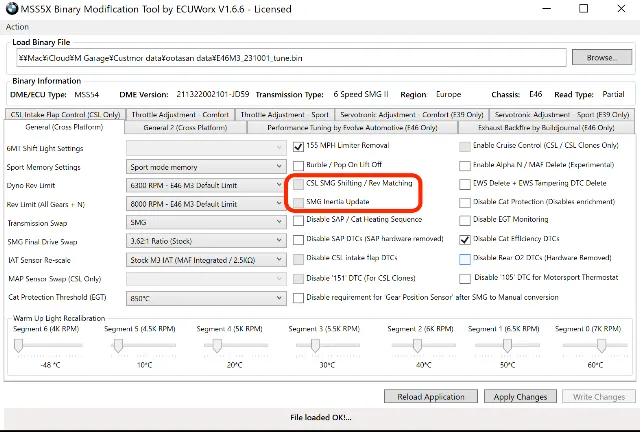The height and width of the screenshot is (432, 640).
Task: Expand Dyno Rev Limit dropdown
Action: click(x=206, y=185)
